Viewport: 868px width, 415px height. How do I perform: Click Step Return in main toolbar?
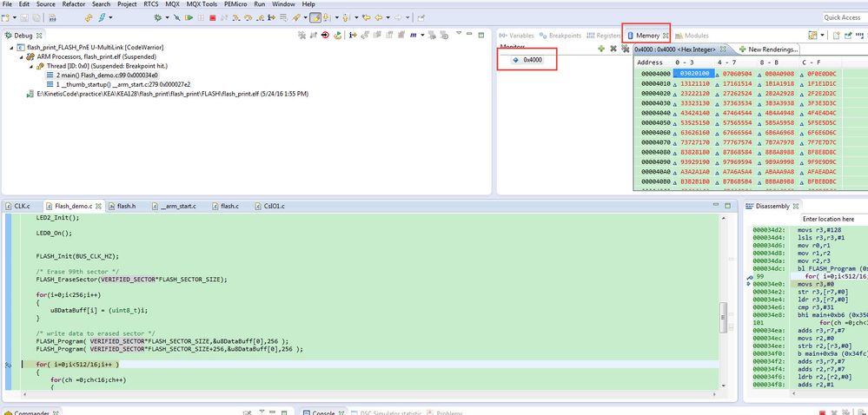point(260,17)
